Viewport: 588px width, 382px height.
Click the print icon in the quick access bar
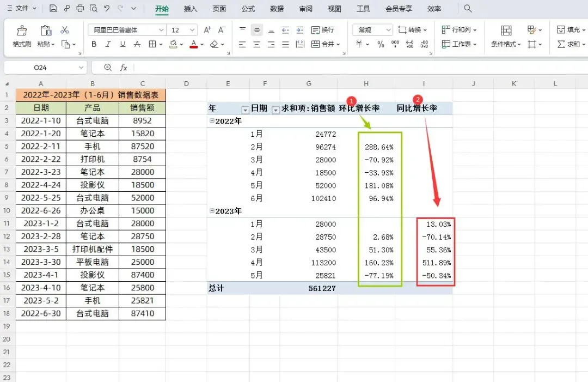80,8
